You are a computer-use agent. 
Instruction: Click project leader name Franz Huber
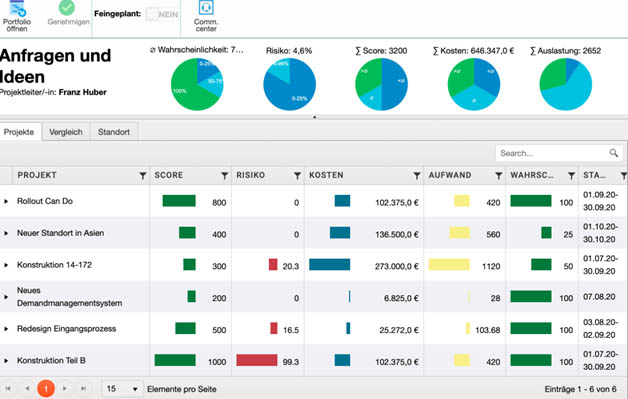pyautogui.click(x=83, y=92)
